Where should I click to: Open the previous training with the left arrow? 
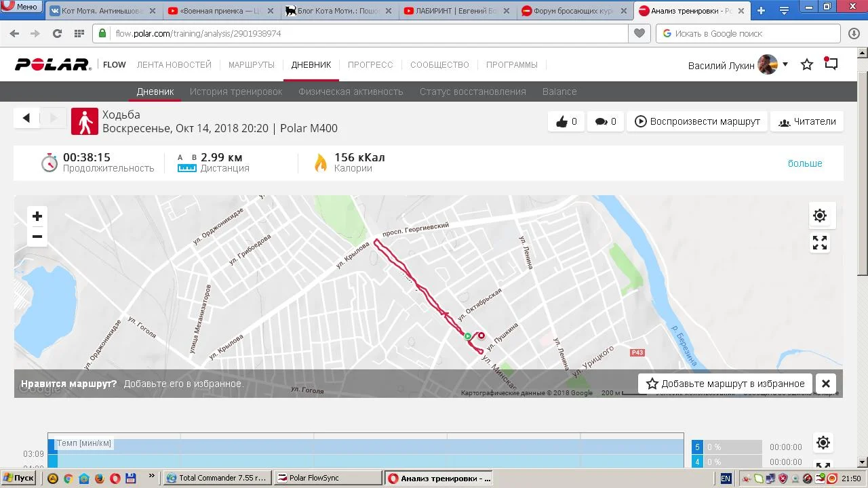(x=26, y=118)
